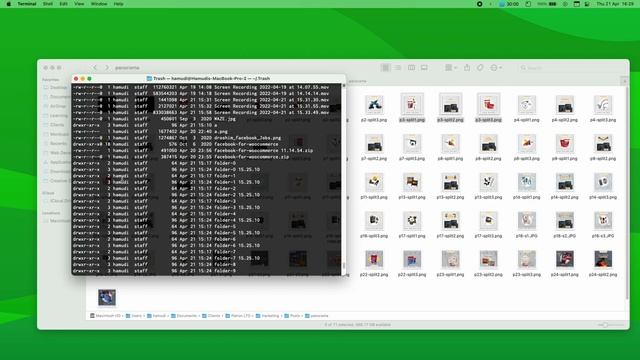Open the Terminal menu in menu bar
This screenshot has width=640, height=360.
tap(27, 4)
